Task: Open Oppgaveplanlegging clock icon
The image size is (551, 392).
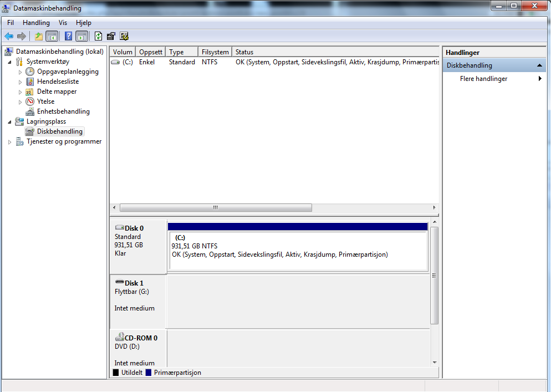Action: [30, 72]
